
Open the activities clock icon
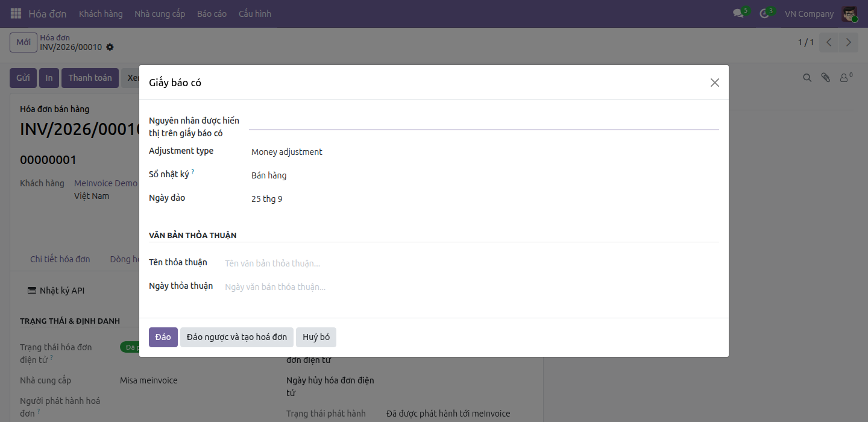764,13
